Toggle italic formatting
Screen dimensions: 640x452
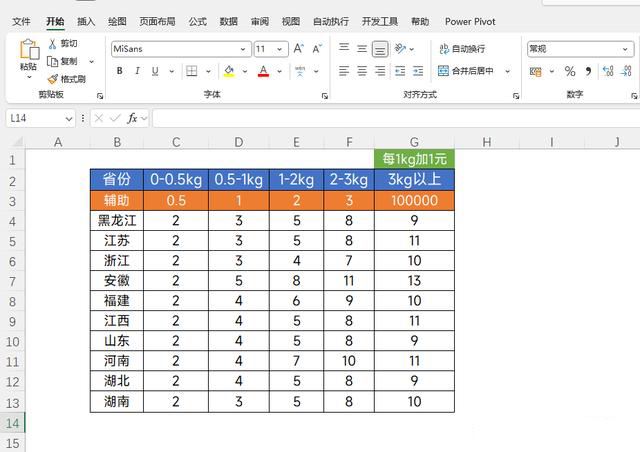tap(138, 71)
